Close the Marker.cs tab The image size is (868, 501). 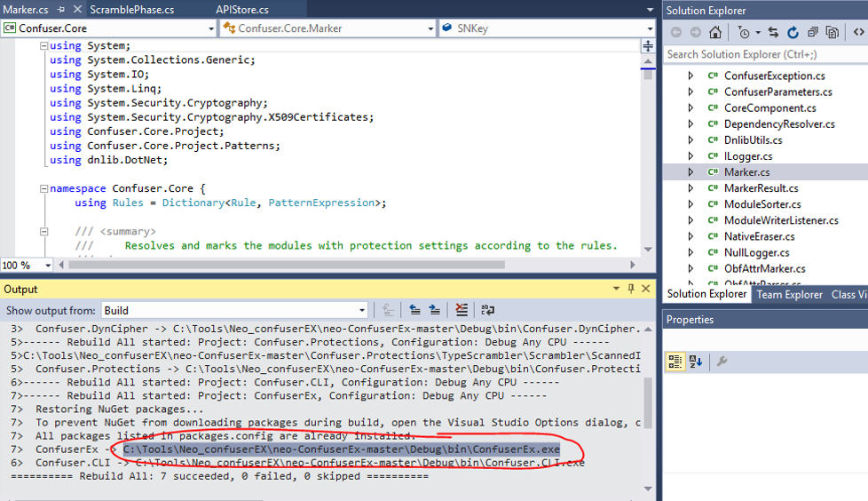(x=77, y=10)
